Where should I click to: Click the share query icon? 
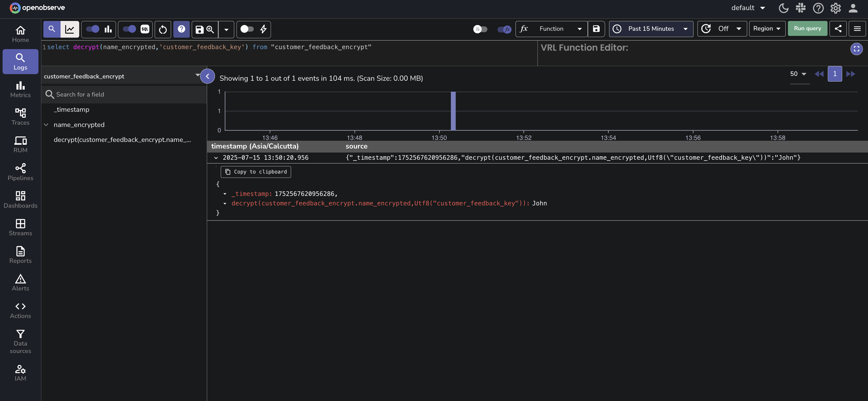[x=839, y=29]
